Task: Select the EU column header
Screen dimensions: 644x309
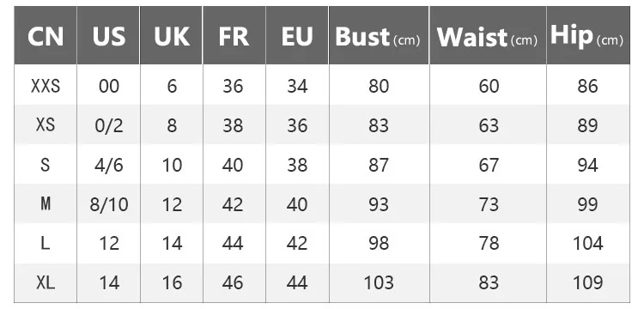Action: coord(297,36)
